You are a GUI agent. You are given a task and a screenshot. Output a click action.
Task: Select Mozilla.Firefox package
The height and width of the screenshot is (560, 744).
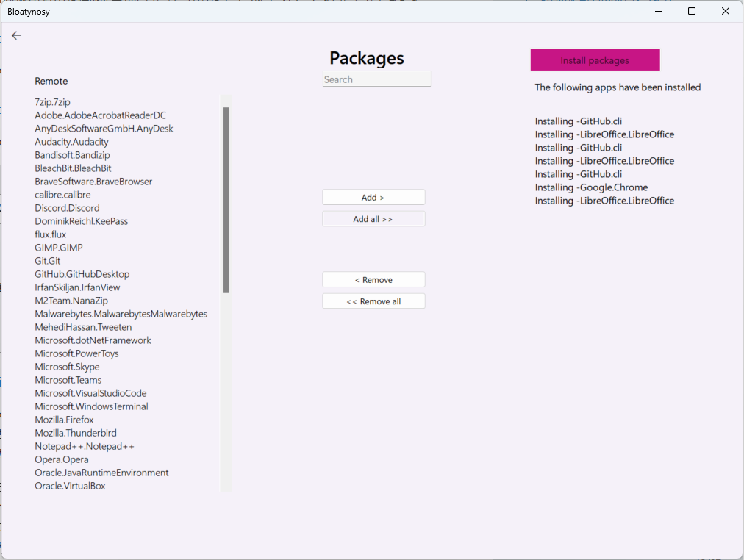click(64, 419)
